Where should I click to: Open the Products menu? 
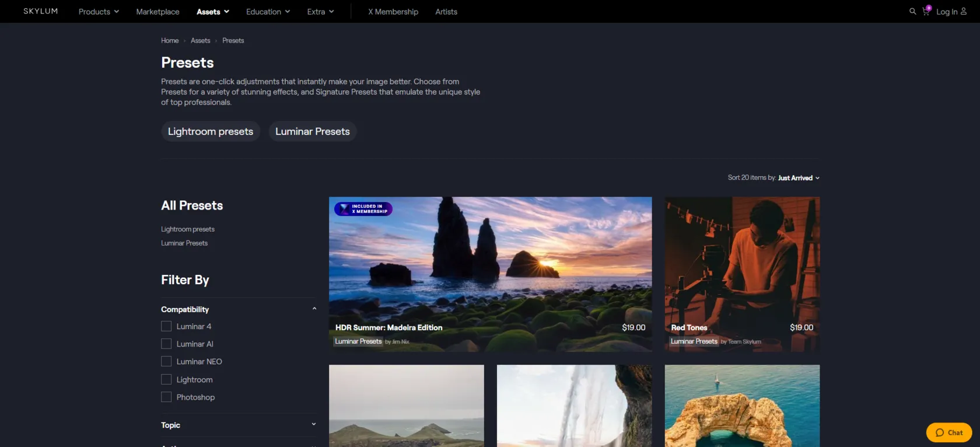99,12
